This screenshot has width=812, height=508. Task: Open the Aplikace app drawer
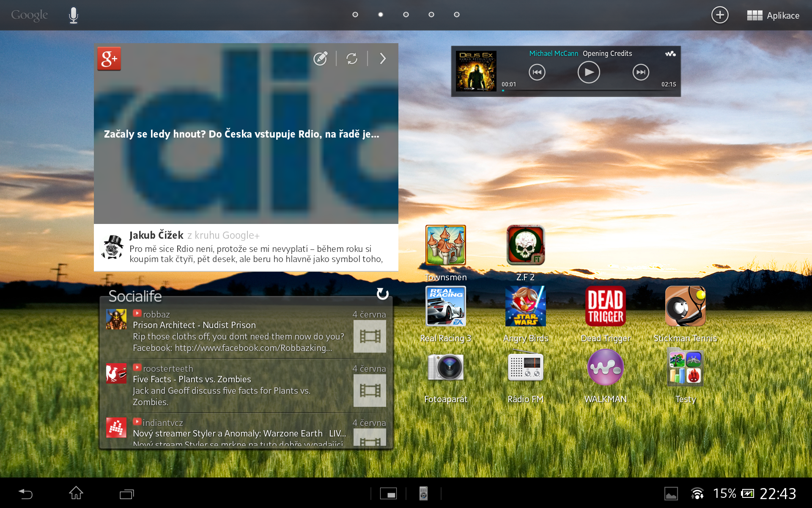(773, 15)
